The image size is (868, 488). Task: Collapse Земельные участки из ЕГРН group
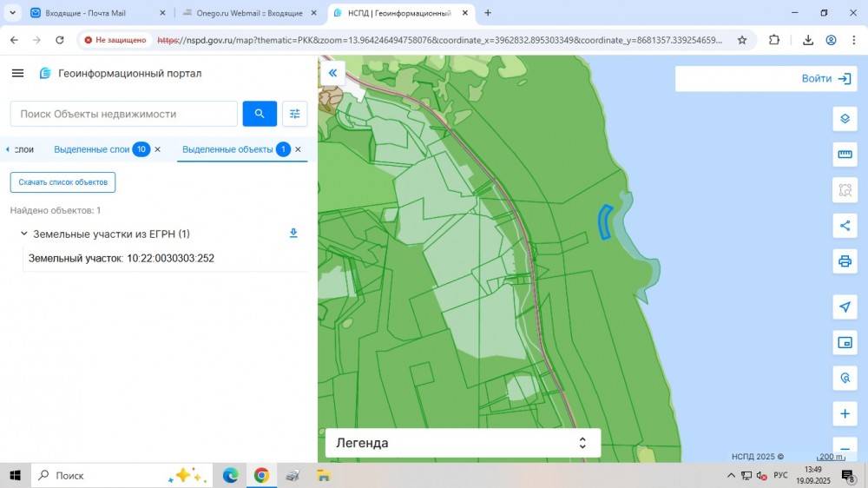tap(23, 234)
